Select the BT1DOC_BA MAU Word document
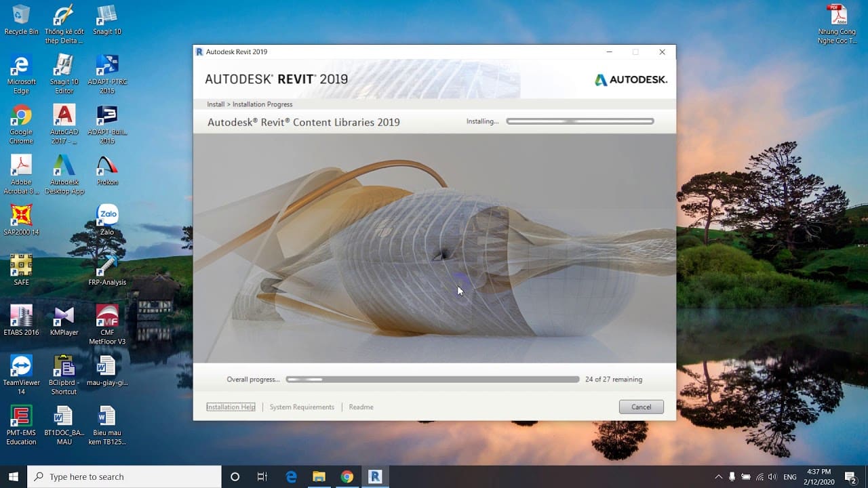This screenshot has width=868, height=488. (64, 426)
